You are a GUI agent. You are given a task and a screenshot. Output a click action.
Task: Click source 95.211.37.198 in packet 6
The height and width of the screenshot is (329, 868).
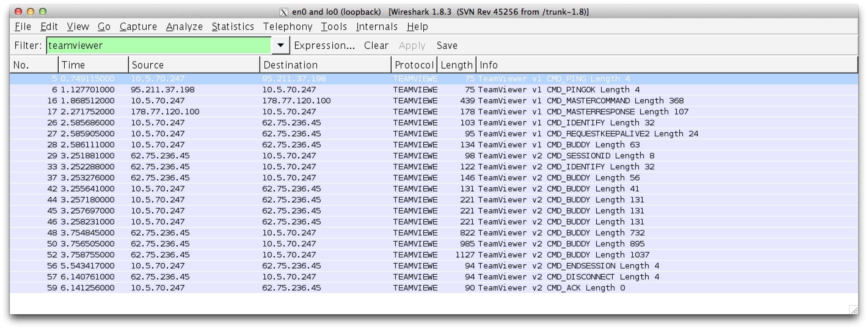[x=162, y=90]
